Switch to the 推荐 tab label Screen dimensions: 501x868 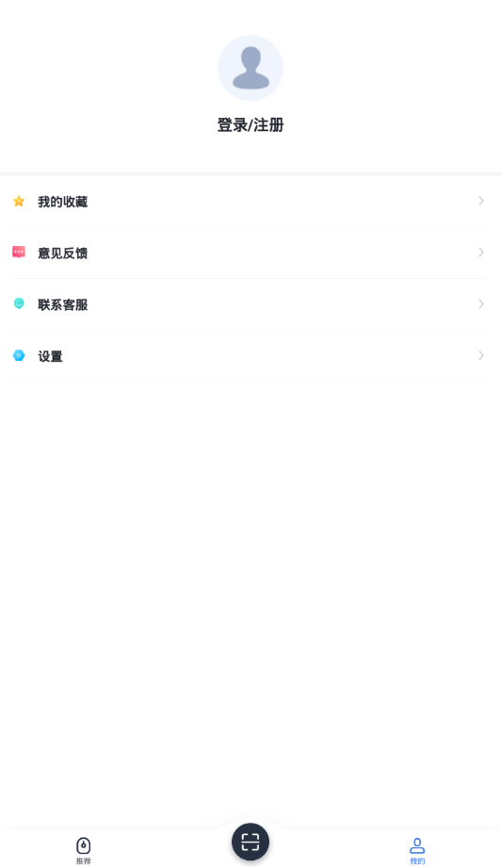coord(84,861)
